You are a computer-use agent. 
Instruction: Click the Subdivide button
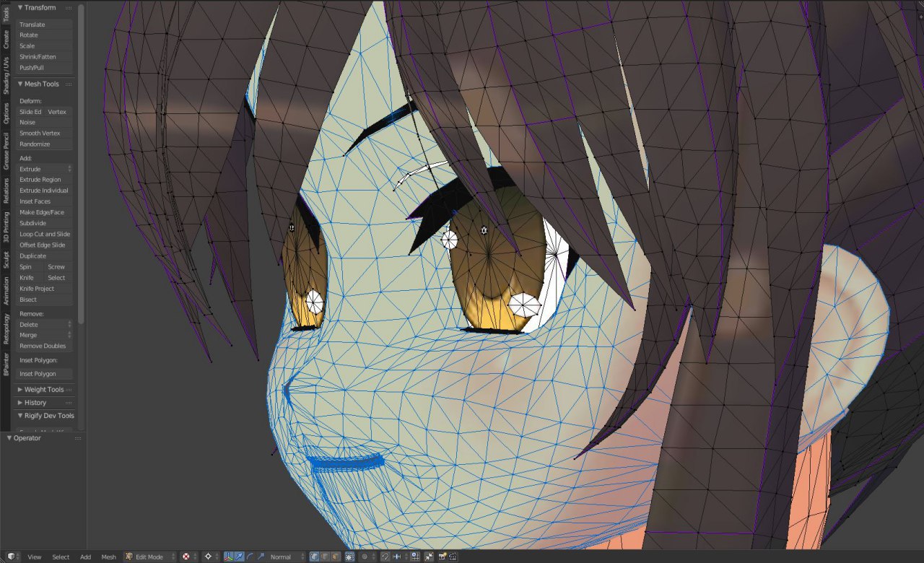point(45,223)
